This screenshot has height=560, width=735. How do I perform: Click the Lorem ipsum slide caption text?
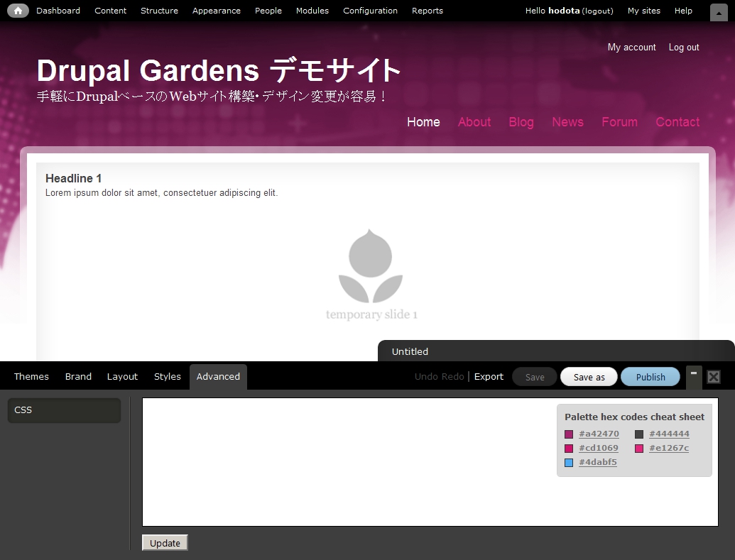[x=161, y=193]
